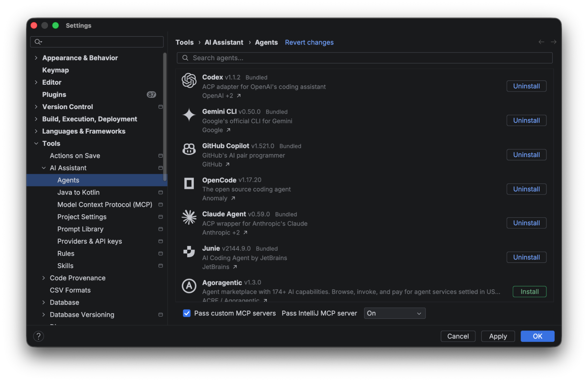Expand Appearance & Behavior section

pos(36,58)
